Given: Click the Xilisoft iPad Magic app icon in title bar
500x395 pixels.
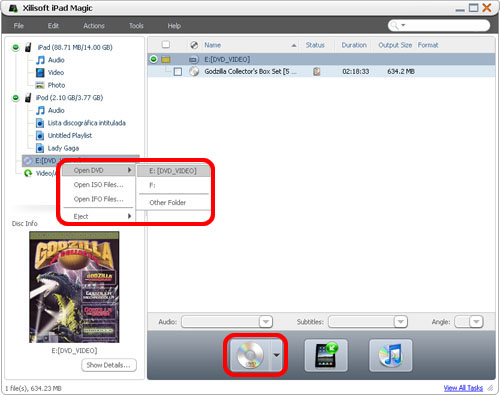Looking at the screenshot, I should click(x=13, y=8).
